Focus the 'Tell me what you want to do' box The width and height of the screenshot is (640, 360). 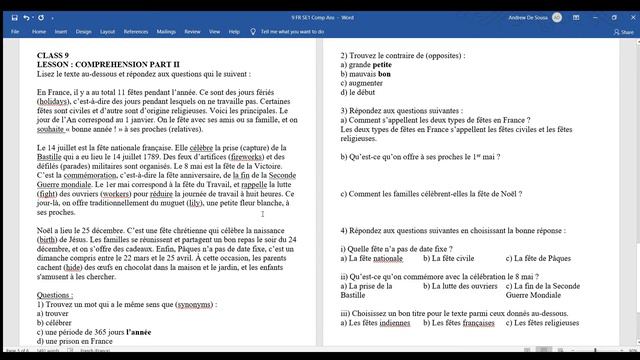(x=292, y=31)
